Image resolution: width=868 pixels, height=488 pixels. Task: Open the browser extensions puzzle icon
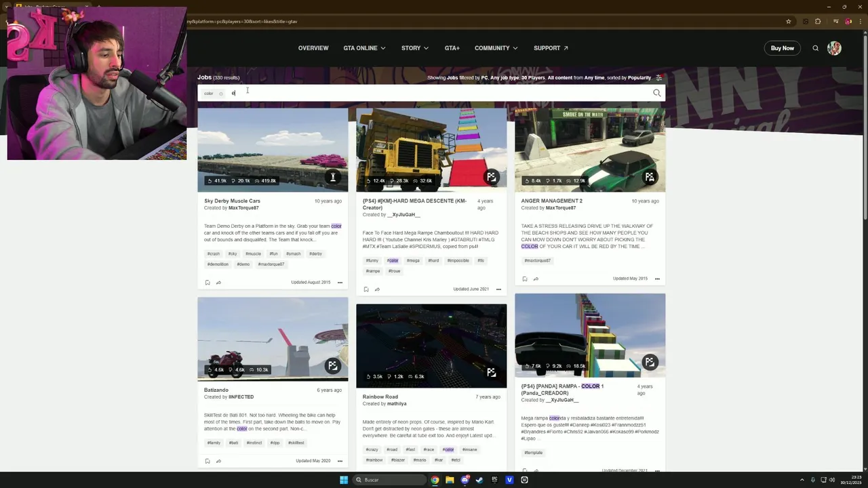click(818, 22)
